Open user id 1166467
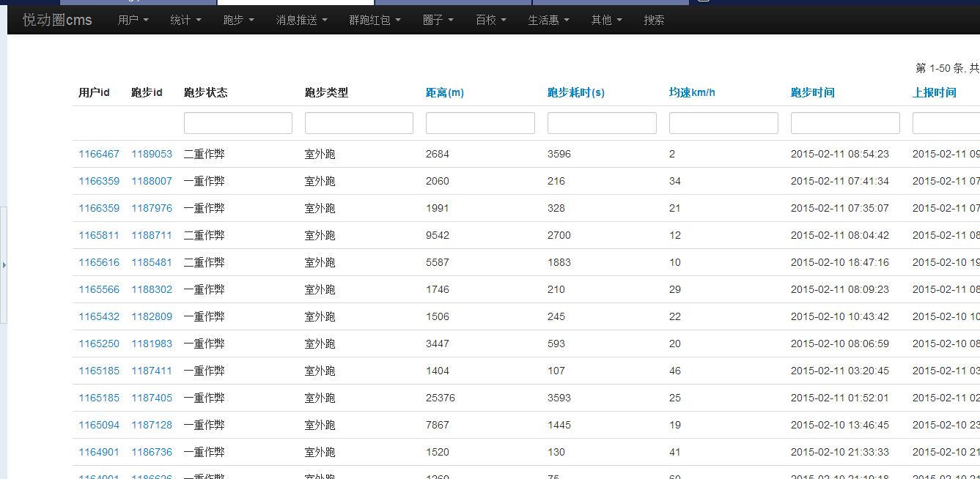Image resolution: width=980 pixels, height=479 pixels. (99, 154)
